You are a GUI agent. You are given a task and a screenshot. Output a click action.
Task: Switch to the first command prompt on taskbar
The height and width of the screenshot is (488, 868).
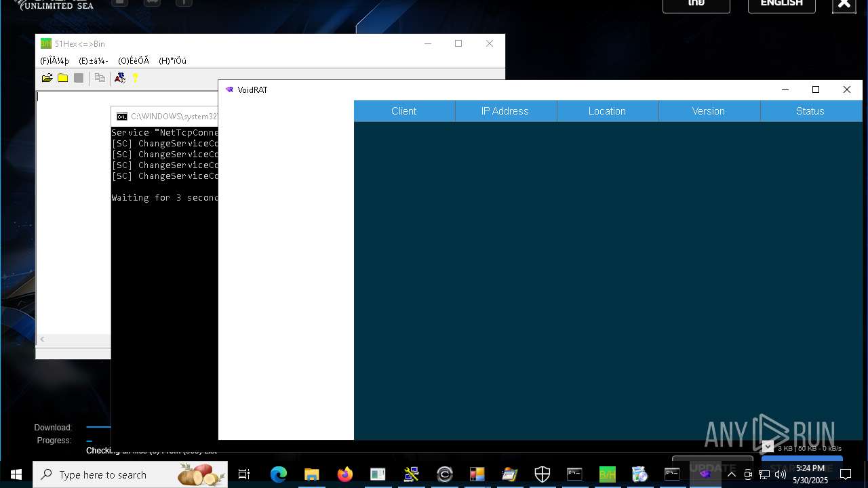(574, 474)
